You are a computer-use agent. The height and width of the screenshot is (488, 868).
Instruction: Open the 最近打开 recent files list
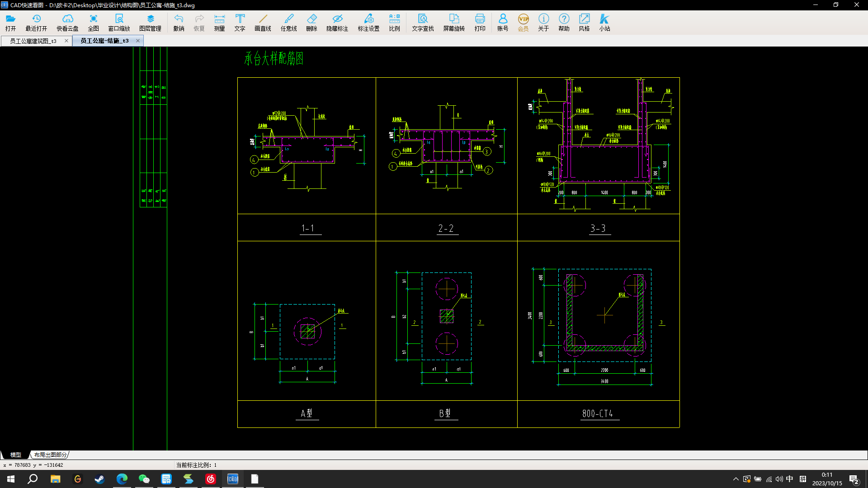(x=36, y=22)
